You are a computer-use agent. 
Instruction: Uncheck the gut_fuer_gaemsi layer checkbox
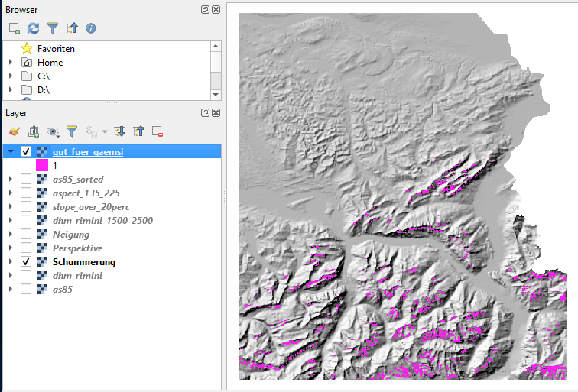point(27,152)
